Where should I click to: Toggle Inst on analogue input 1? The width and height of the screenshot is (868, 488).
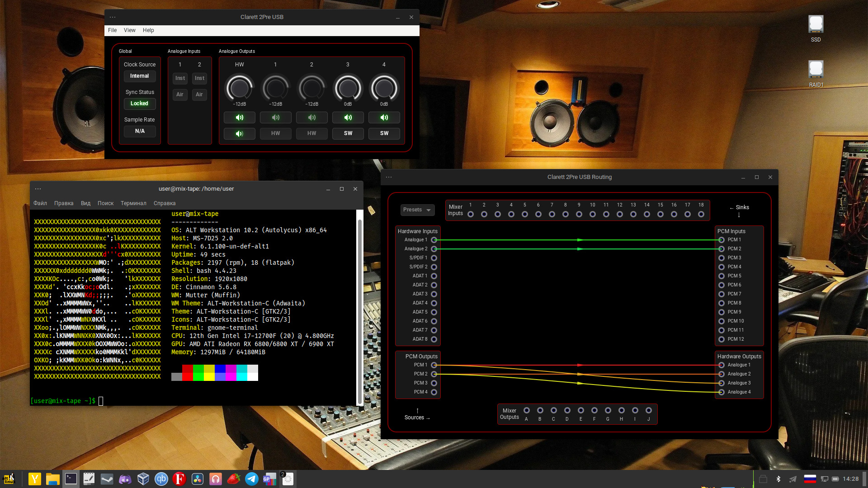[180, 78]
